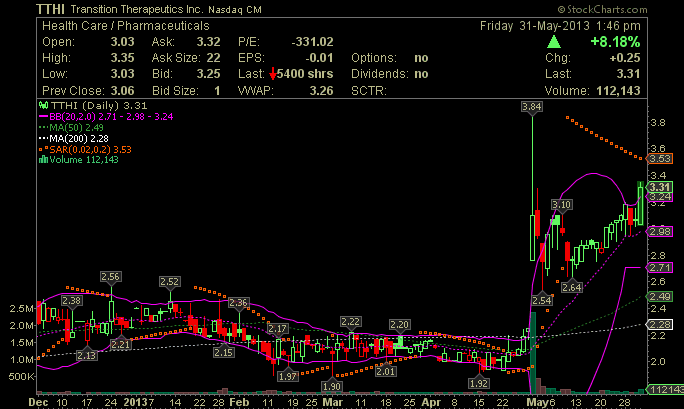Click the volume bars icon in the legend
Screen dimensions: 684x409
(43, 160)
